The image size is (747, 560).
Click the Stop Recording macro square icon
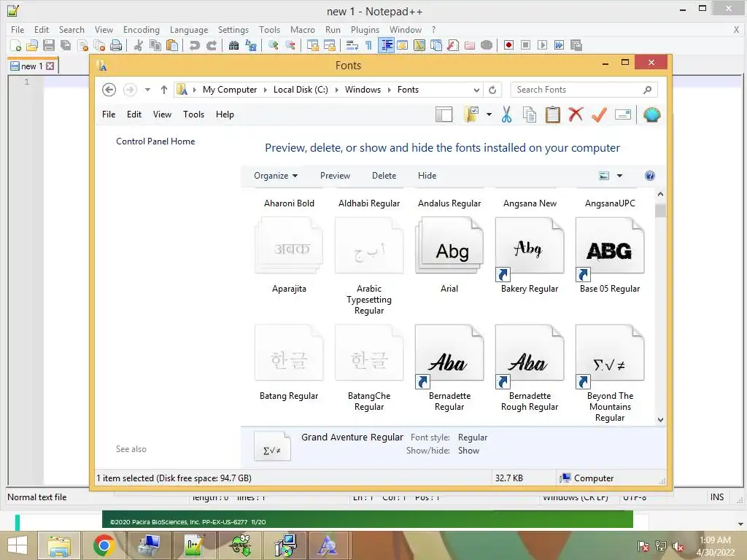pyautogui.click(x=525, y=45)
